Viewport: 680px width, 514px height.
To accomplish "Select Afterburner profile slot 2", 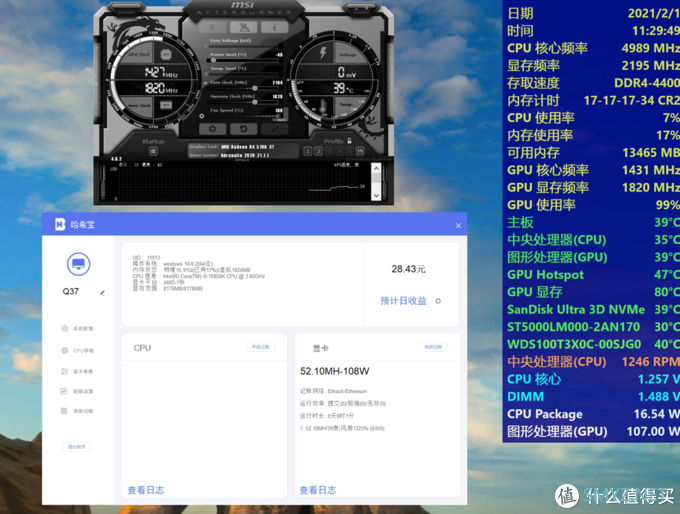I will 318,151.
